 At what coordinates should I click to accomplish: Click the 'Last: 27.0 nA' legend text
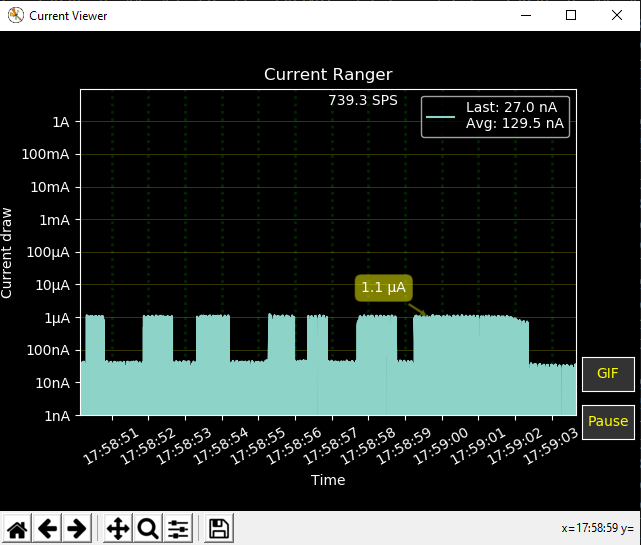point(511,107)
